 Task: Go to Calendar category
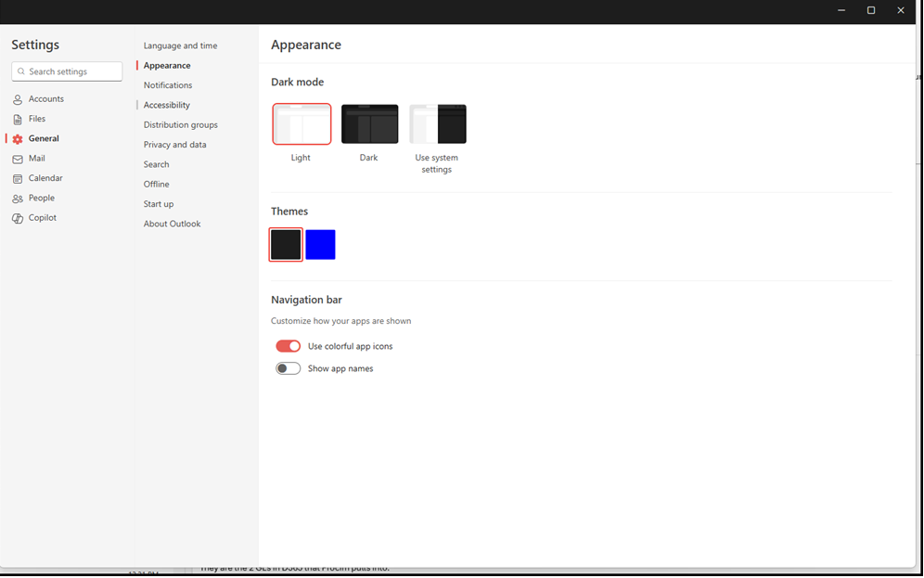(x=45, y=178)
